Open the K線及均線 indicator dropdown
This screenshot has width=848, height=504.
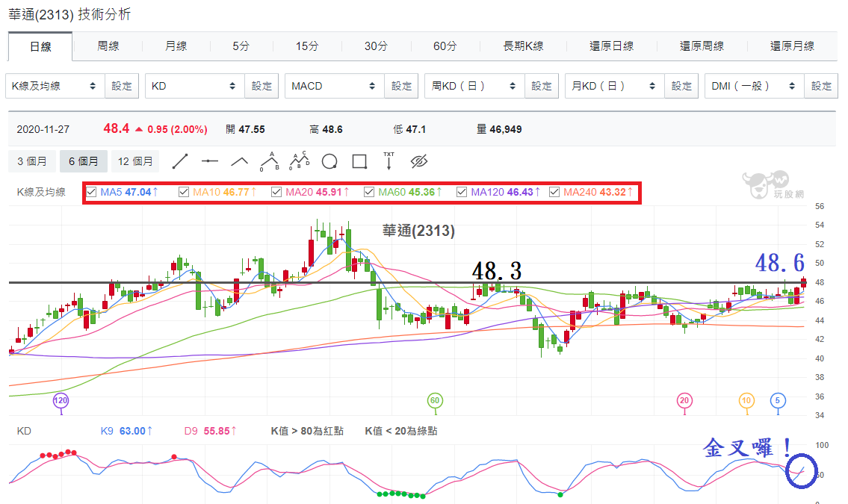pyautogui.click(x=55, y=86)
